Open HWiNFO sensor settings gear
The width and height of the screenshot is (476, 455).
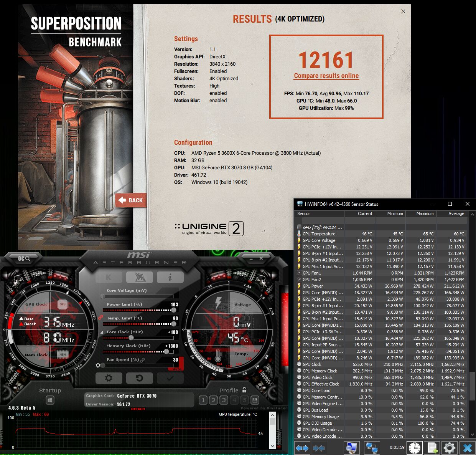(450, 448)
